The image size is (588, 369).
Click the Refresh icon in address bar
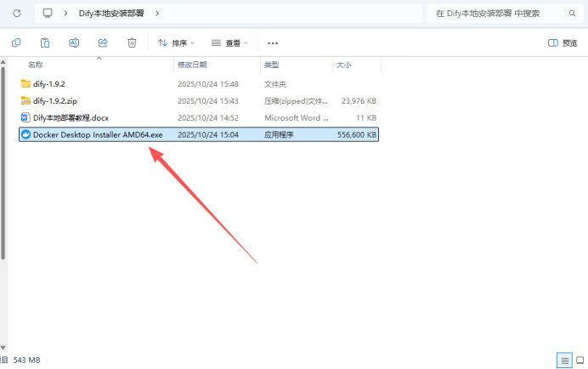point(17,14)
